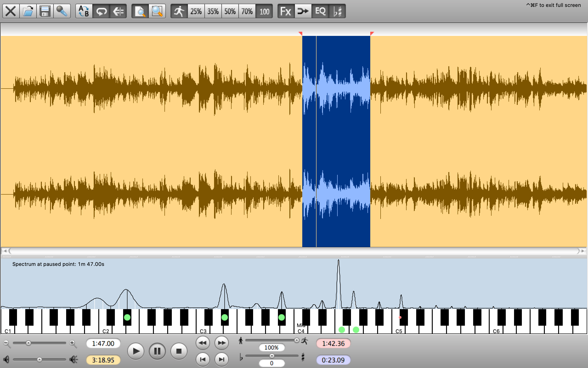This screenshot has width=588, height=368.
Task: Click the "Spectrum at paused point" label
Action: click(58, 264)
